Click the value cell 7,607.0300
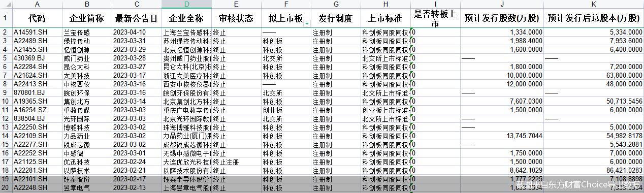Viewport: 644px width, 193px height. click(x=502, y=102)
